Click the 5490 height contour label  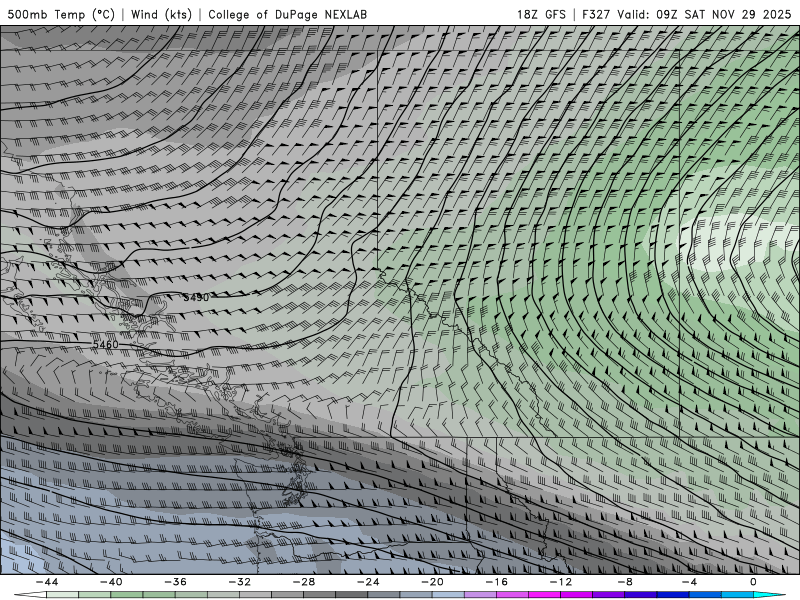tap(196, 297)
